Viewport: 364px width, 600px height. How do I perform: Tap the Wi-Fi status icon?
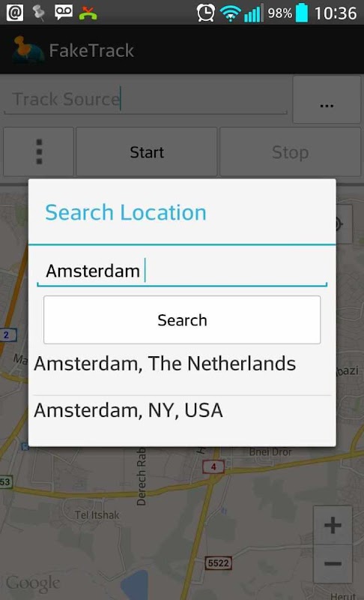pos(230,13)
